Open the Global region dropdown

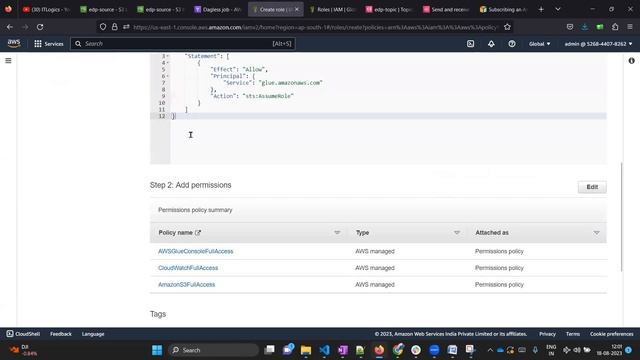(540, 44)
